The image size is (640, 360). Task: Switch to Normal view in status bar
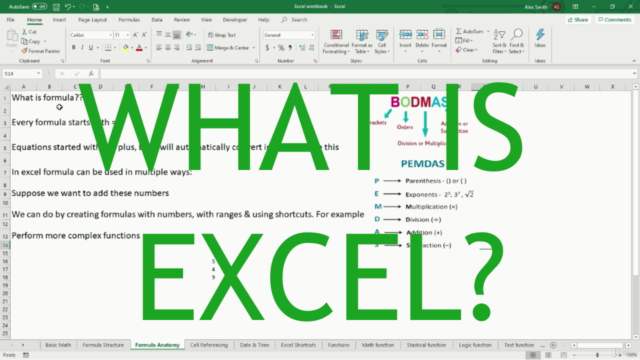click(533, 355)
